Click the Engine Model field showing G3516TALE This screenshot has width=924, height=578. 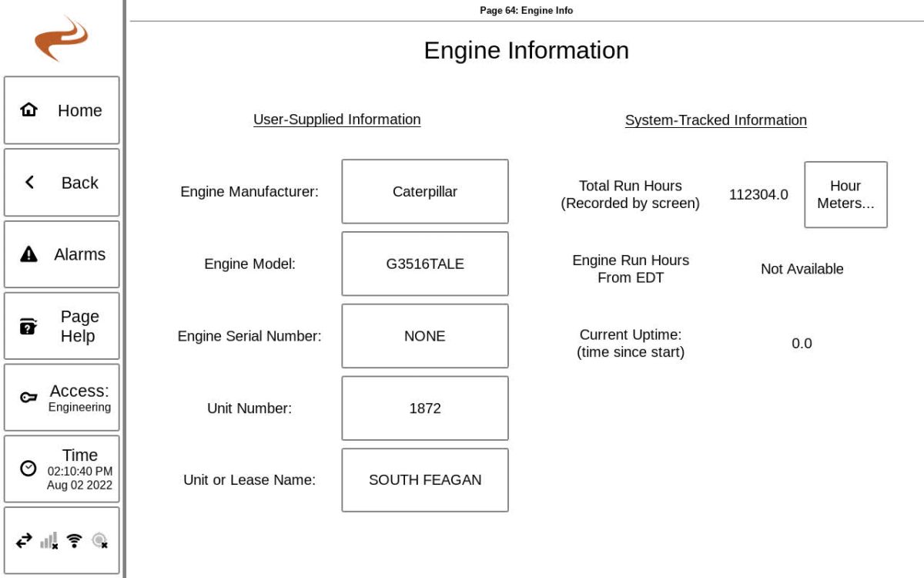click(x=425, y=263)
